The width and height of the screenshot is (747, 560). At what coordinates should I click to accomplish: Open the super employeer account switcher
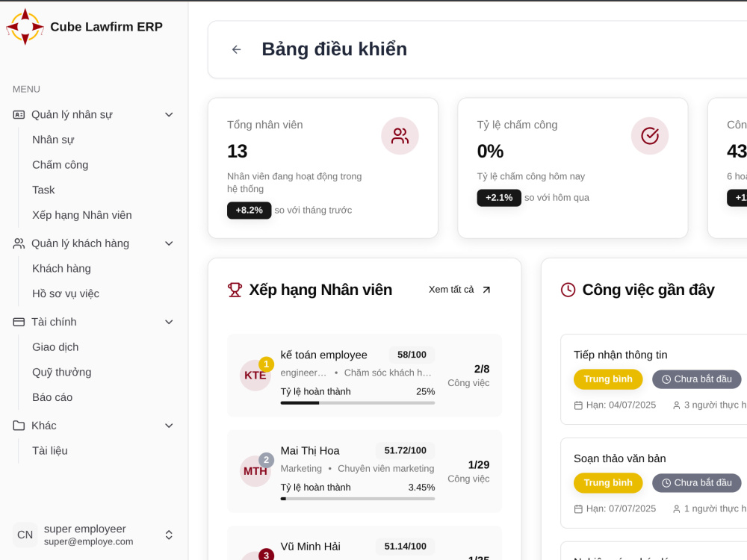(x=169, y=535)
